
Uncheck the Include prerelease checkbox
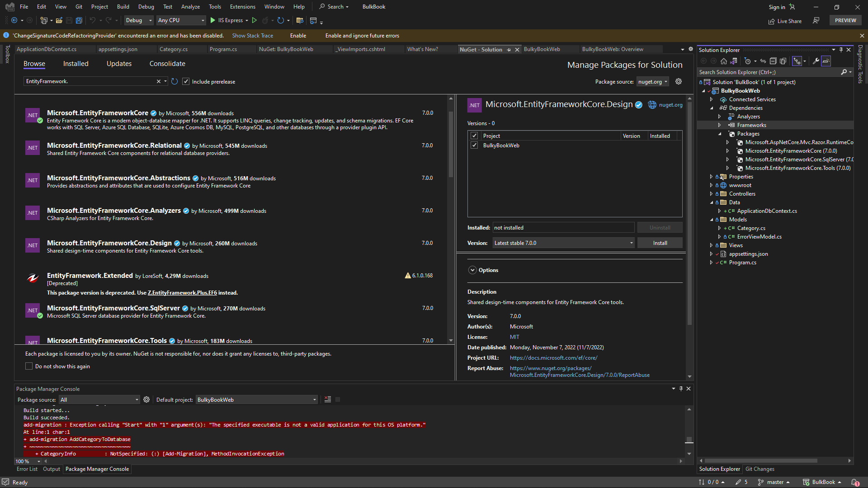tap(186, 82)
